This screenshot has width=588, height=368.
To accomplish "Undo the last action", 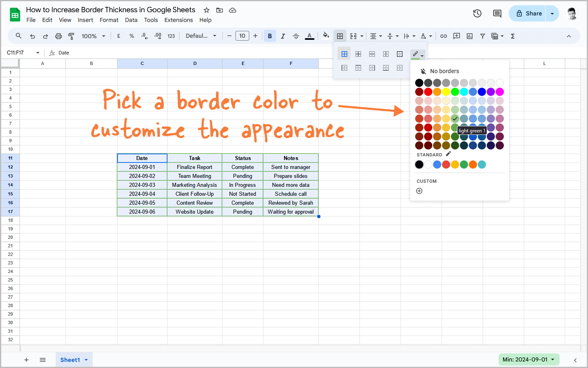I will (x=33, y=36).
